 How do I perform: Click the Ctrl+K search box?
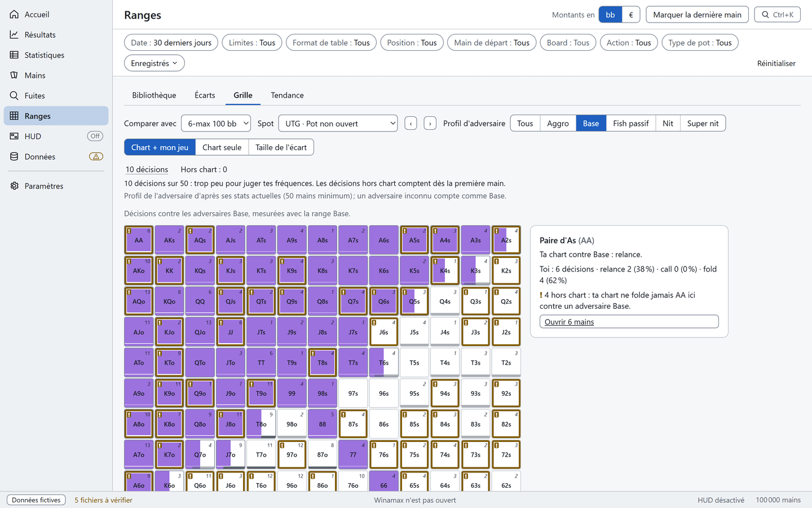(778, 15)
